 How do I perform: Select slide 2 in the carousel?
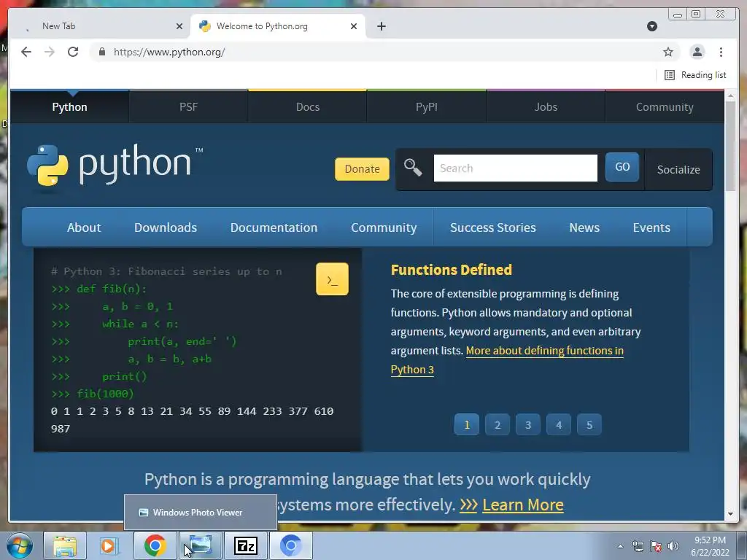click(498, 424)
